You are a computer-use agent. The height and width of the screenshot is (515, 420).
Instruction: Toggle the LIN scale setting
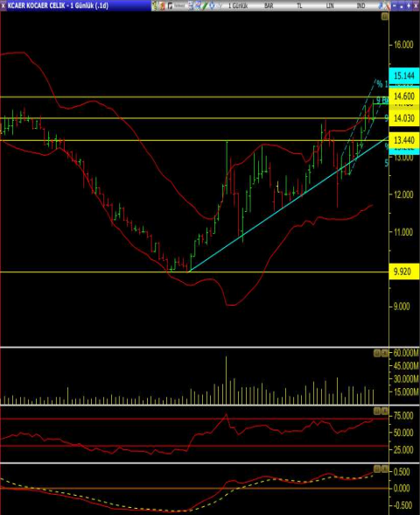tap(330, 5)
